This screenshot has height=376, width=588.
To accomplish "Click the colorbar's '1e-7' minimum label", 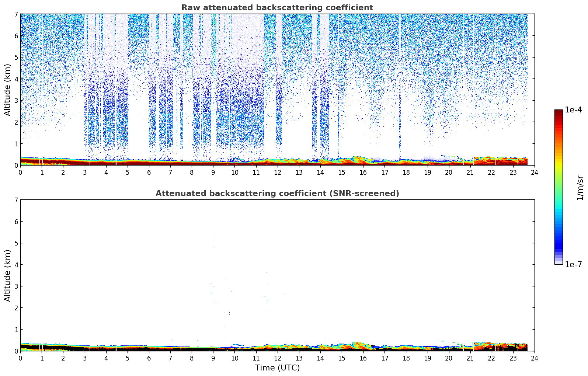I will click(573, 265).
